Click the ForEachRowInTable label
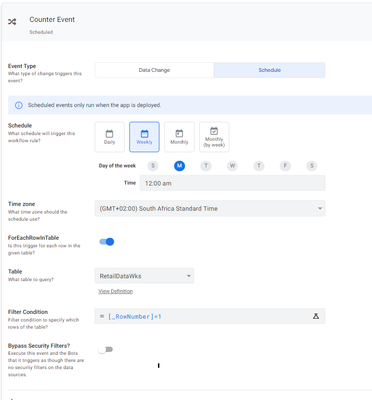 [33, 238]
